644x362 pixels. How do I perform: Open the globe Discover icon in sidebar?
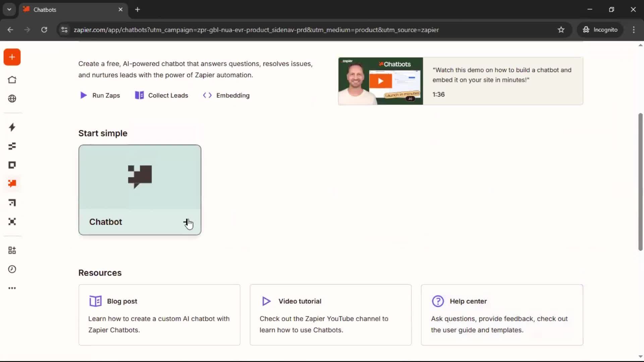[x=12, y=99]
